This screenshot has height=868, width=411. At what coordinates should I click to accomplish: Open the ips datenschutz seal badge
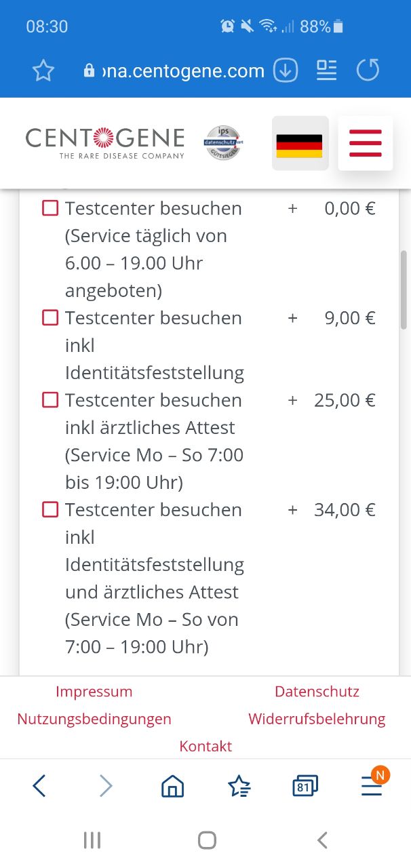pos(223,143)
